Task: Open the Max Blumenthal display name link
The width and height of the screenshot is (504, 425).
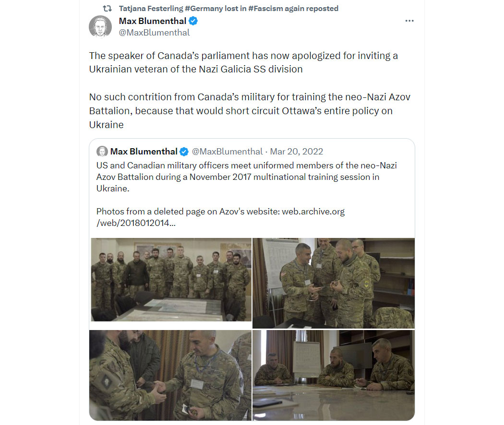Action: 152,21
